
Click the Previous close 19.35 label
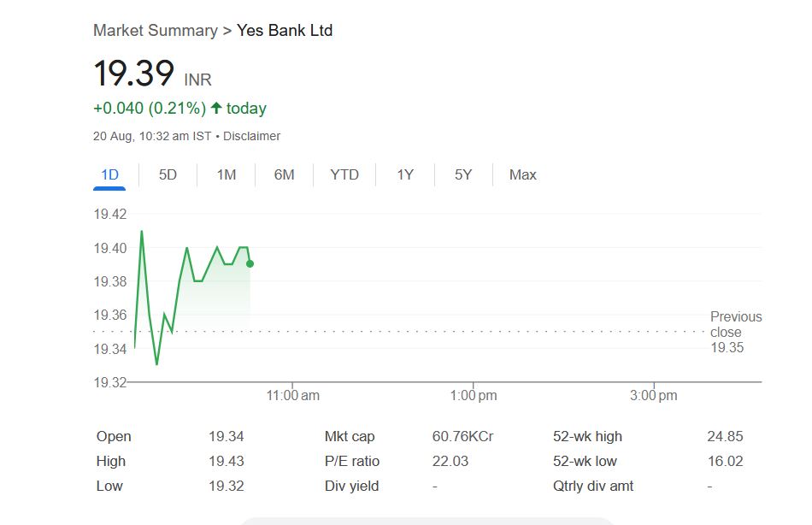point(735,332)
